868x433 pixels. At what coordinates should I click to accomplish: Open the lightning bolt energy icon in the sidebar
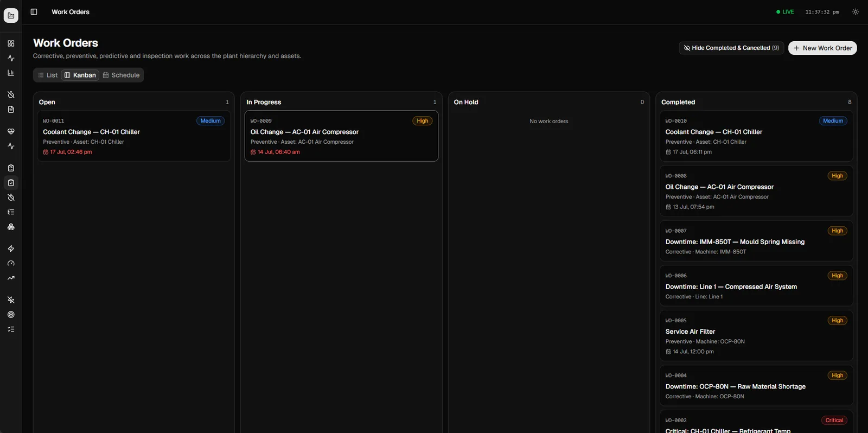[x=11, y=249]
